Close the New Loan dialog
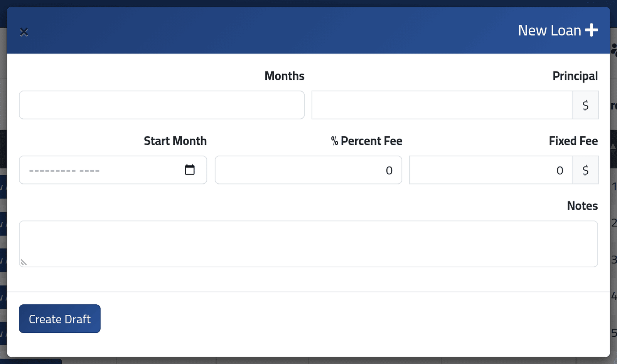Image resolution: width=617 pixels, height=364 pixels. click(x=24, y=32)
